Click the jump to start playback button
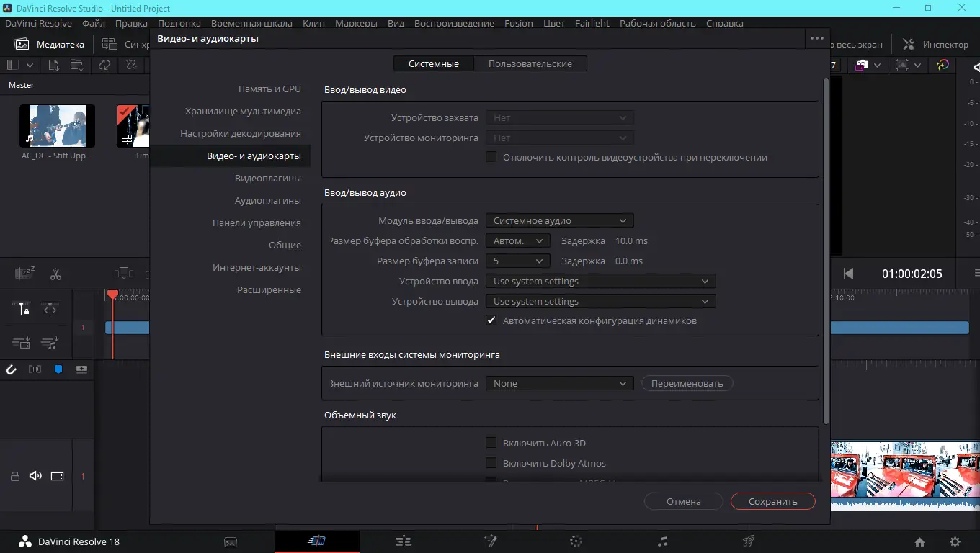 (x=848, y=274)
